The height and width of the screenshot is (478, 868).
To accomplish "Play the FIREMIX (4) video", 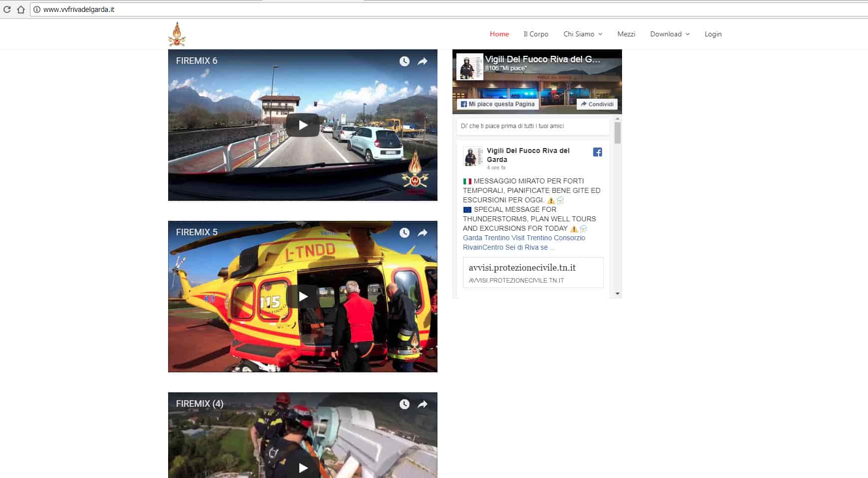I will tap(303, 468).
